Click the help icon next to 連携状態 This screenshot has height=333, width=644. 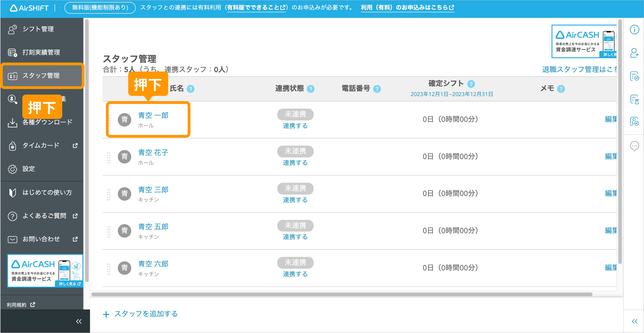310,89
